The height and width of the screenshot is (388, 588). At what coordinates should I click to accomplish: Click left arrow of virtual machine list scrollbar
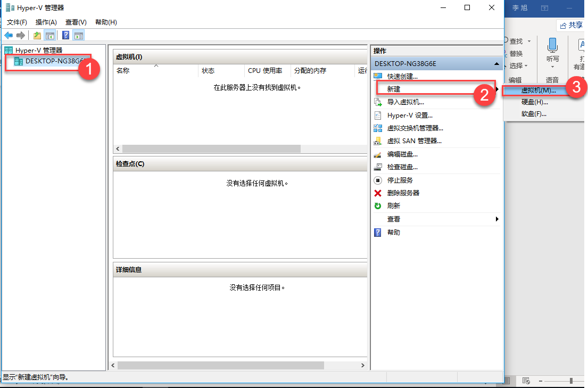pyautogui.click(x=118, y=148)
